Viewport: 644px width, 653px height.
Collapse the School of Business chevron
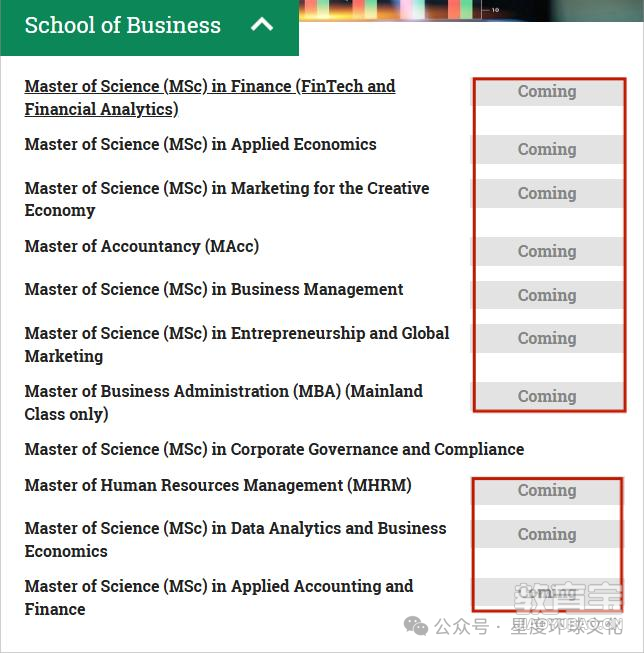coord(262,25)
